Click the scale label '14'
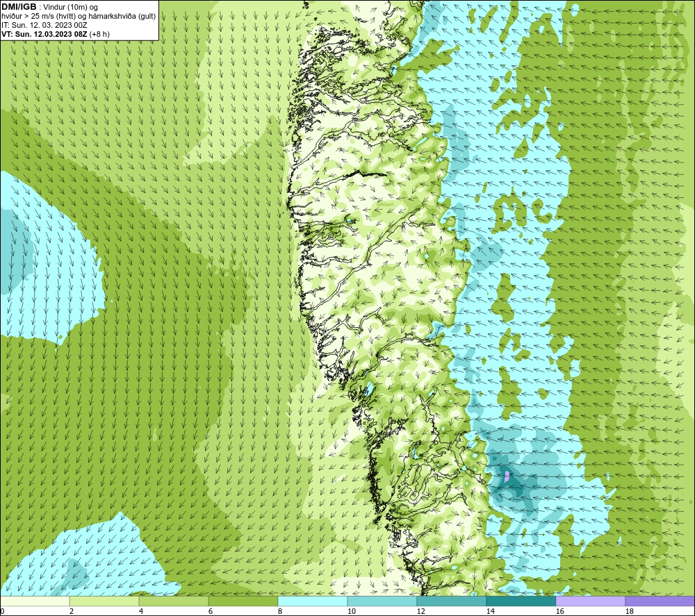The width and height of the screenshot is (695, 616). click(491, 612)
